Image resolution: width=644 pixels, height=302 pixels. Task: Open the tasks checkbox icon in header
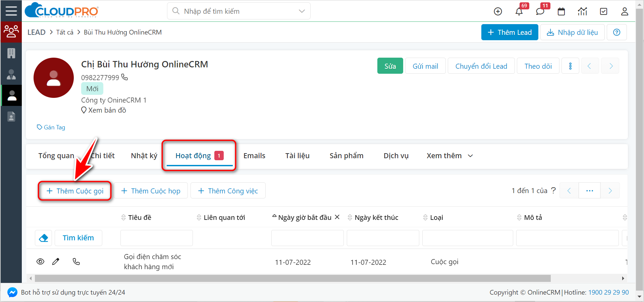(603, 11)
